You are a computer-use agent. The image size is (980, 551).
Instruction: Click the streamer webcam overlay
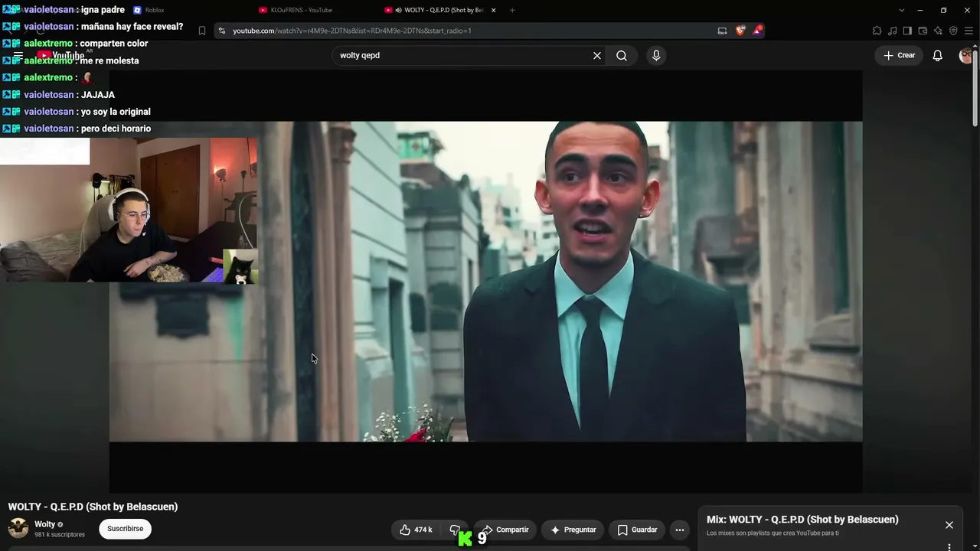tap(129, 210)
